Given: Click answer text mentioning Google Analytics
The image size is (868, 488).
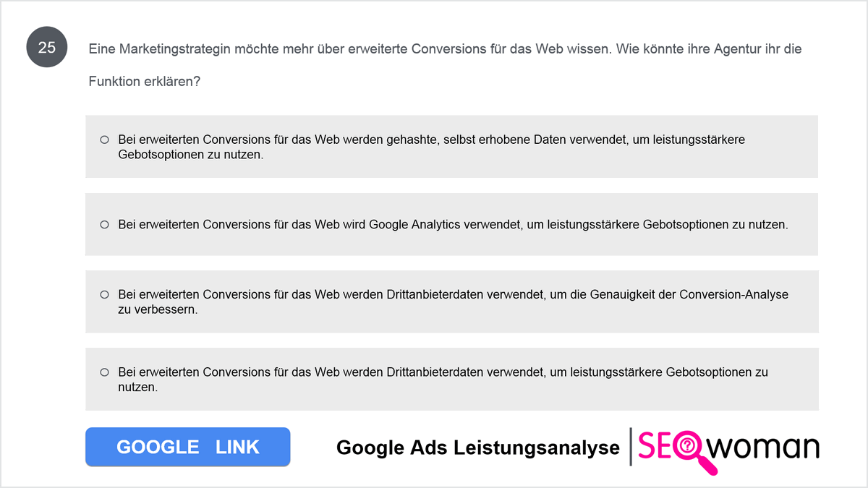Looking at the screenshot, I should point(454,224).
